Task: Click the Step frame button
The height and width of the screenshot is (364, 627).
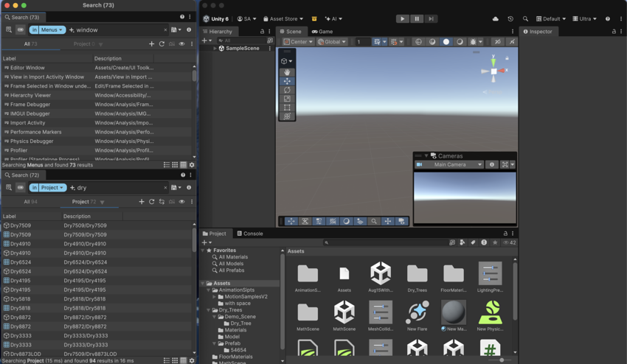Action: point(431,18)
